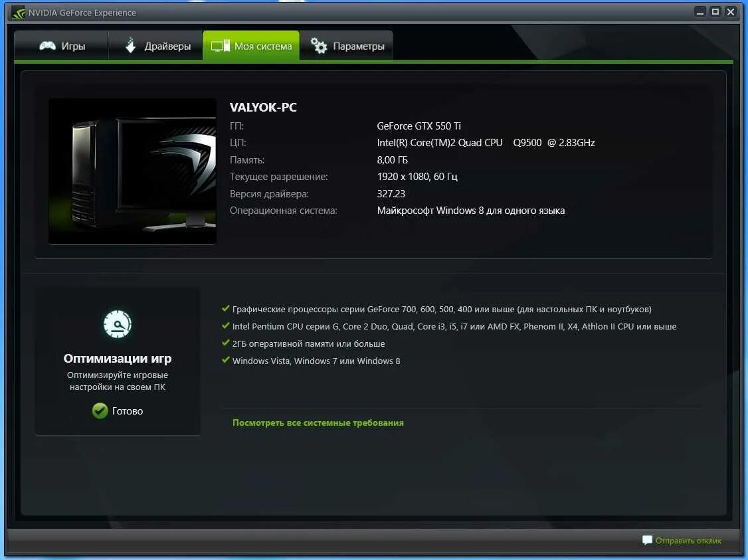Click checkmark beside Intel Pentium CPU requirement
748x560 pixels.
[226, 326]
